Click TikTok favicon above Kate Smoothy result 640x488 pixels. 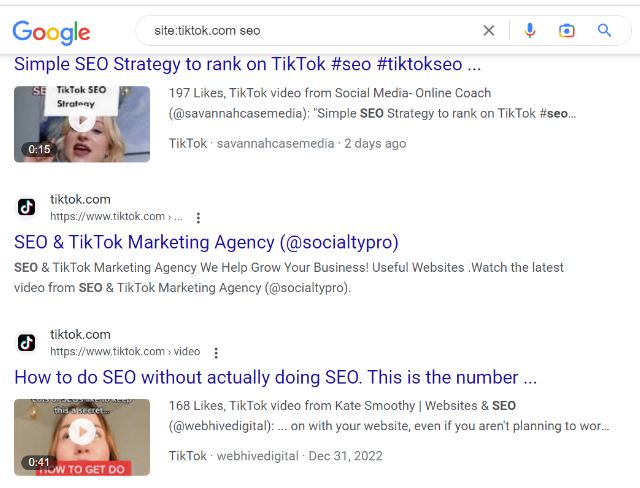pyautogui.click(x=27, y=343)
